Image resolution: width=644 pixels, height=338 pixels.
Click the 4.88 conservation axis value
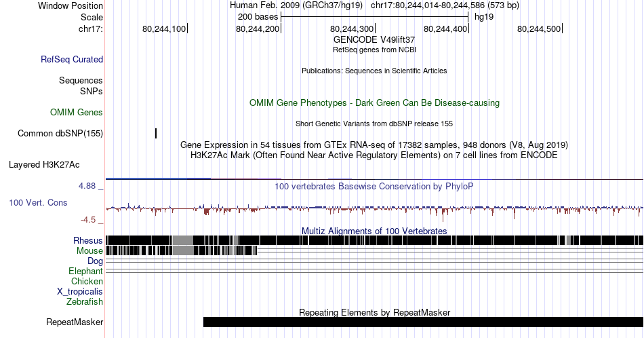(87, 186)
